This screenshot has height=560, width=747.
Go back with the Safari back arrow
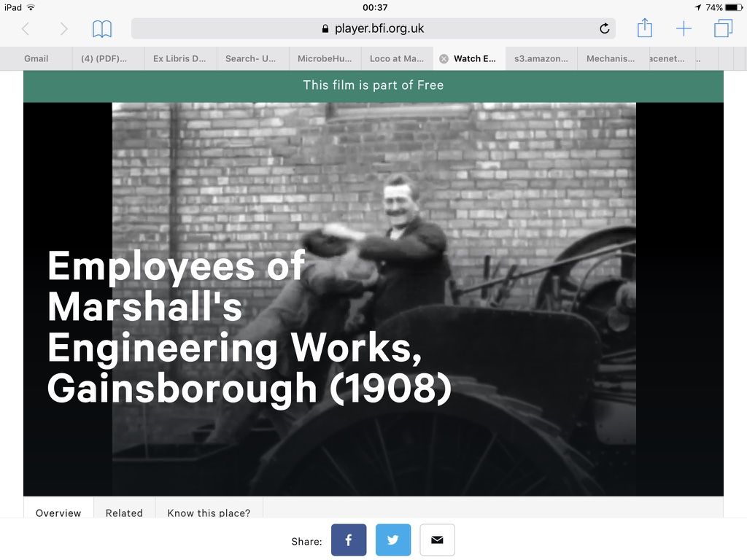(26, 29)
